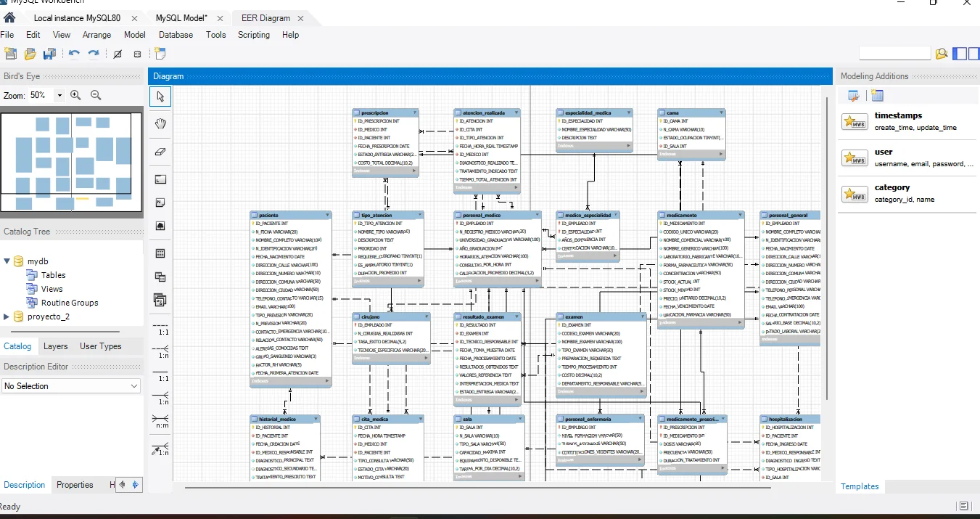
Task: Open the No Selection dropdown
Action: click(70, 386)
